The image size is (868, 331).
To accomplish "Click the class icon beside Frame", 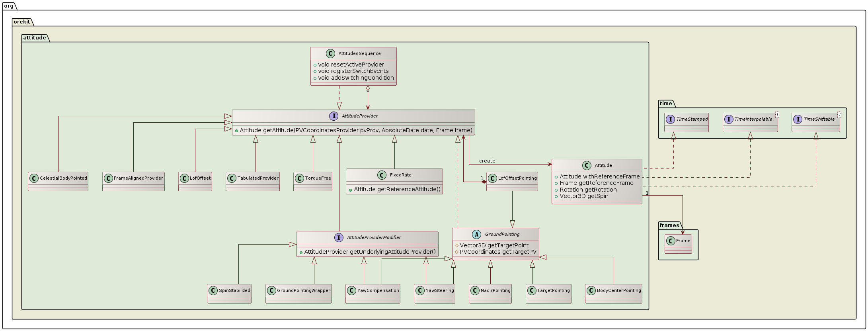I will pos(671,241).
